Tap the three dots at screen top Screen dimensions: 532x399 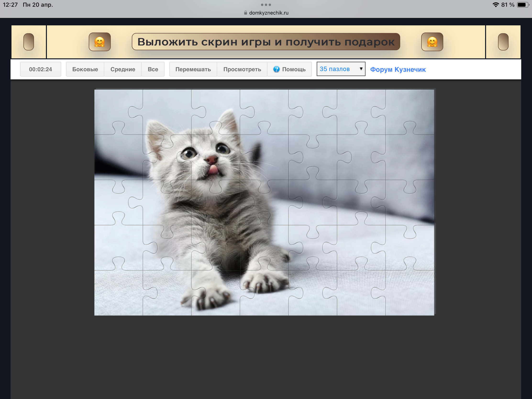(x=266, y=5)
